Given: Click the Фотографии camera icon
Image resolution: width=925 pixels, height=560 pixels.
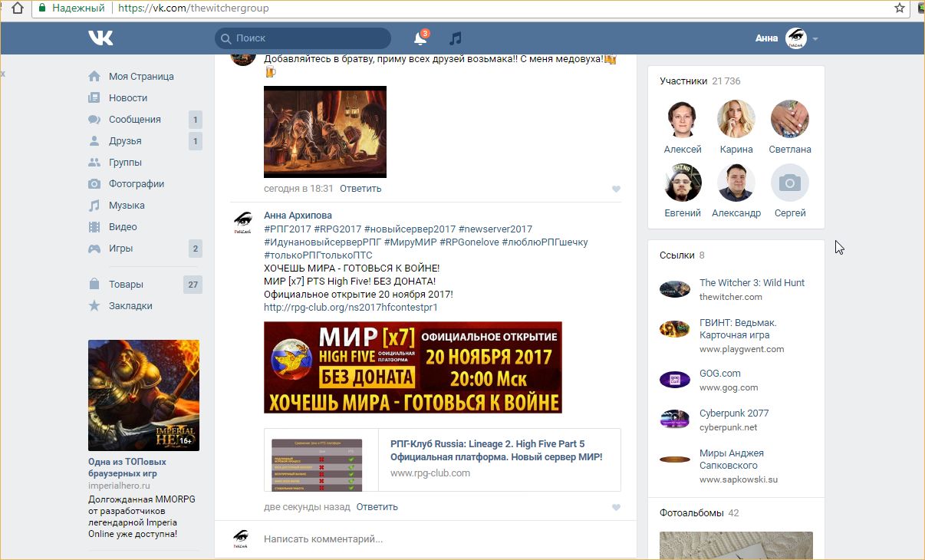Looking at the screenshot, I should (94, 183).
